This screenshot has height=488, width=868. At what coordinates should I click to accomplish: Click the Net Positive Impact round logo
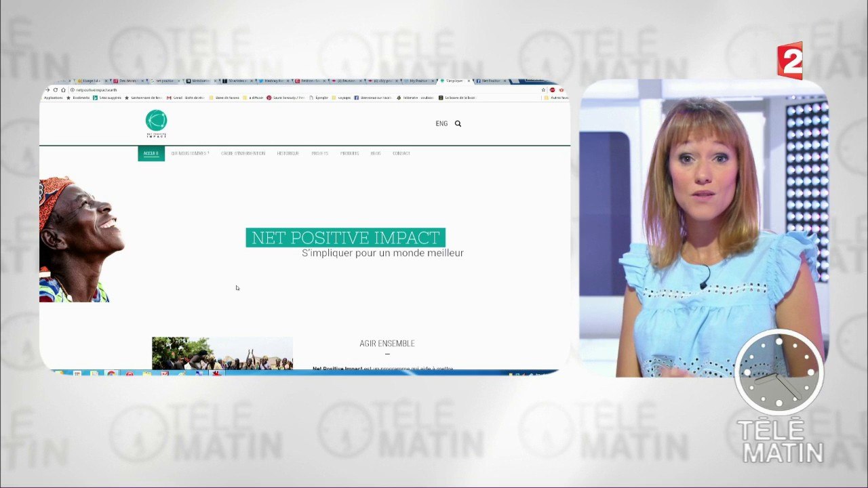pos(156,121)
